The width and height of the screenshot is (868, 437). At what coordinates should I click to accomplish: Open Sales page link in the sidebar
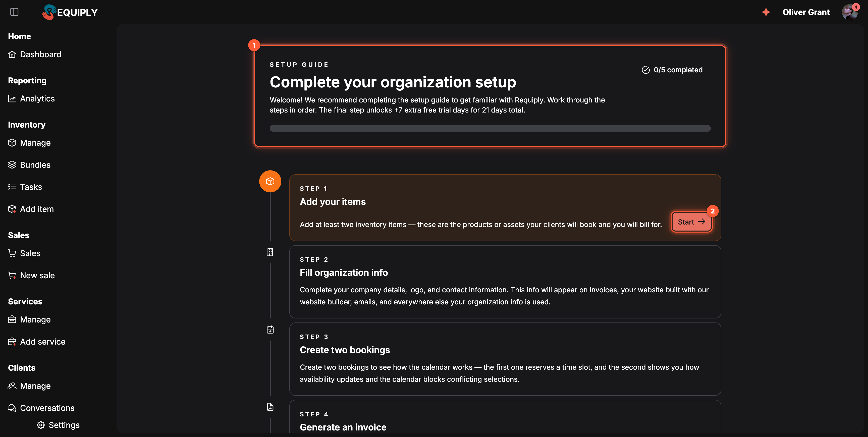click(x=24, y=253)
